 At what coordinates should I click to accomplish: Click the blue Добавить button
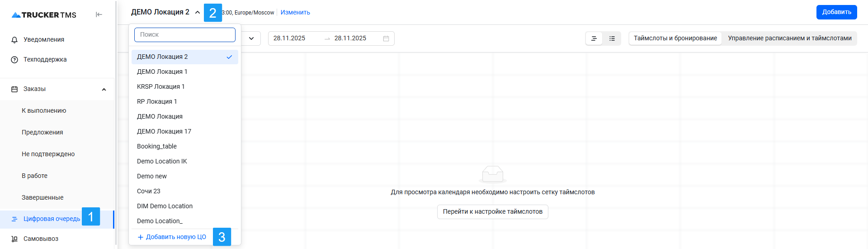pyautogui.click(x=836, y=12)
